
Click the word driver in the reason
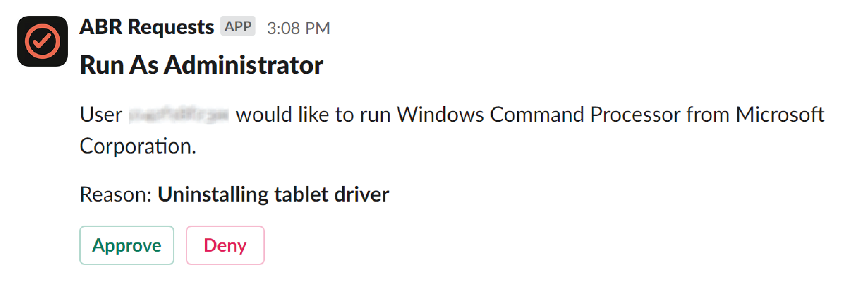point(362,195)
